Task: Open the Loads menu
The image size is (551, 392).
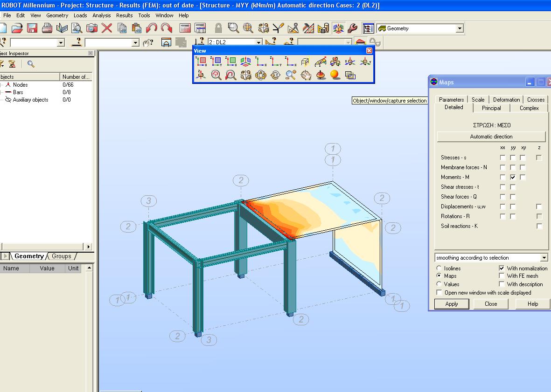Action: coord(80,15)
